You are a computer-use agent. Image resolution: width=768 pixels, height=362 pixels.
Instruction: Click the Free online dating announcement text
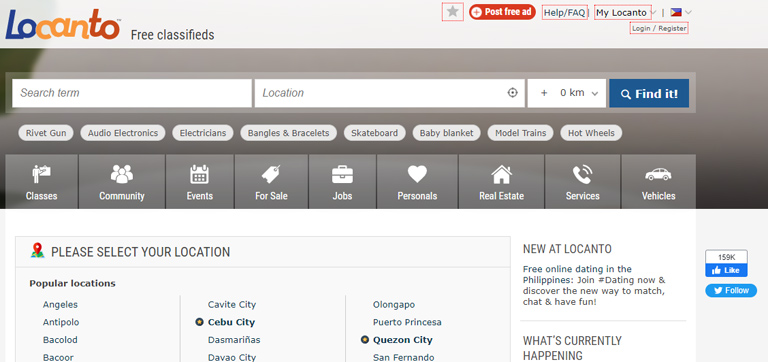(x=595, y=286)
